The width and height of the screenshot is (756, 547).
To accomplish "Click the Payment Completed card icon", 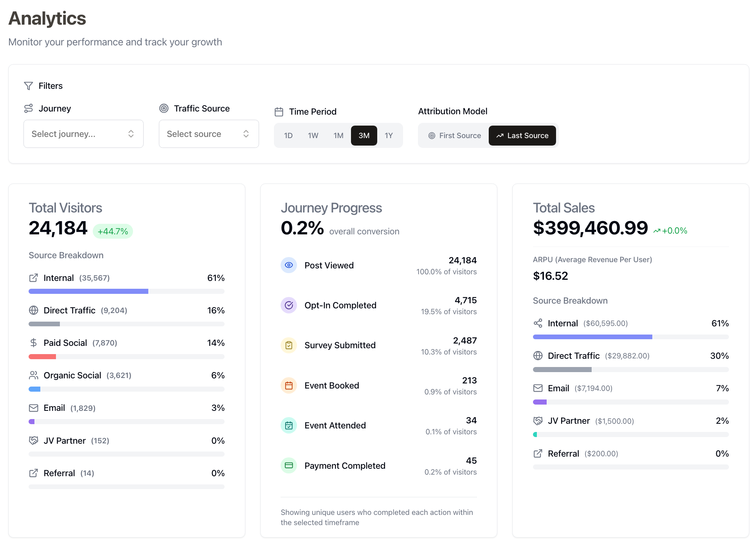I will pyautogui.click(x=289, y=465).
